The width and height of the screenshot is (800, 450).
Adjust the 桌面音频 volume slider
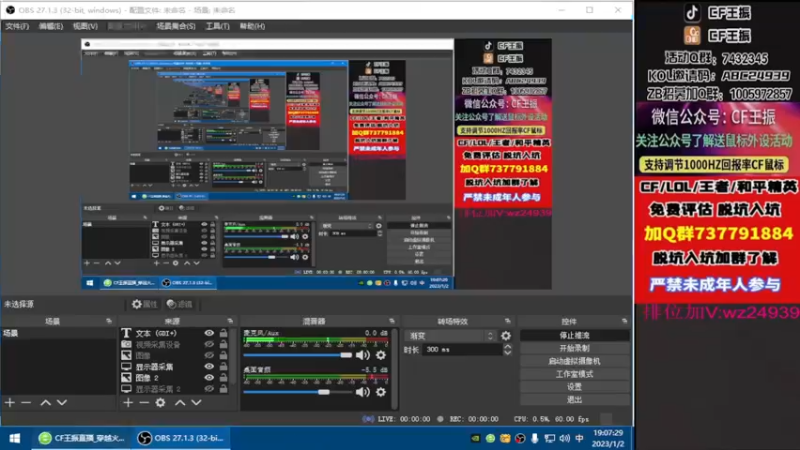pos(297,392)
